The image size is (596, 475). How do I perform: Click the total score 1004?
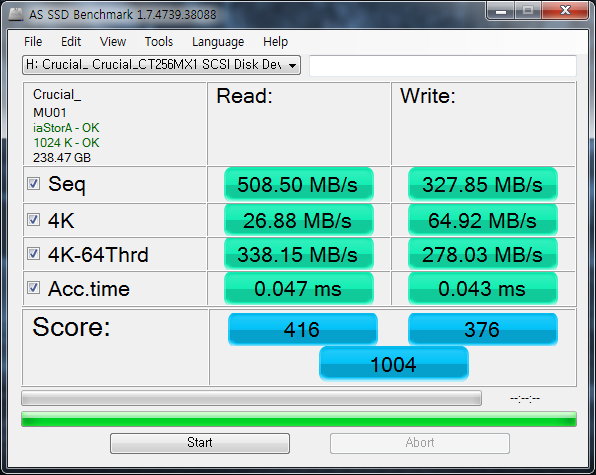(x=394, y=364)
